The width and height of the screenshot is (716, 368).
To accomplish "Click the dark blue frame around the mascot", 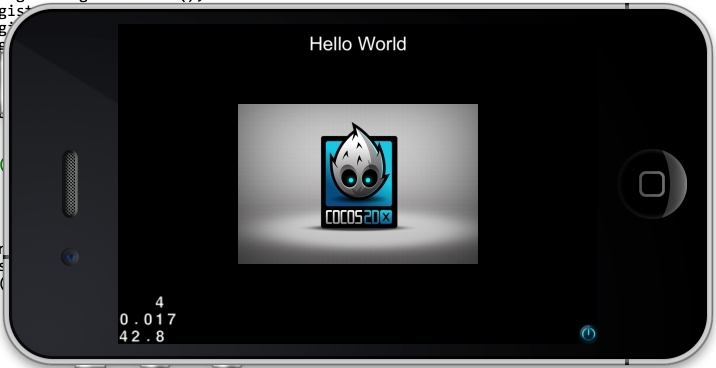I will point(359,182).
